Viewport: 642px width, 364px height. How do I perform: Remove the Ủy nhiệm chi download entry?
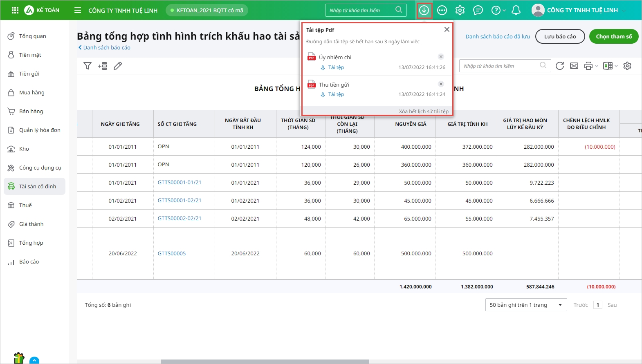[x=441, y=57]
